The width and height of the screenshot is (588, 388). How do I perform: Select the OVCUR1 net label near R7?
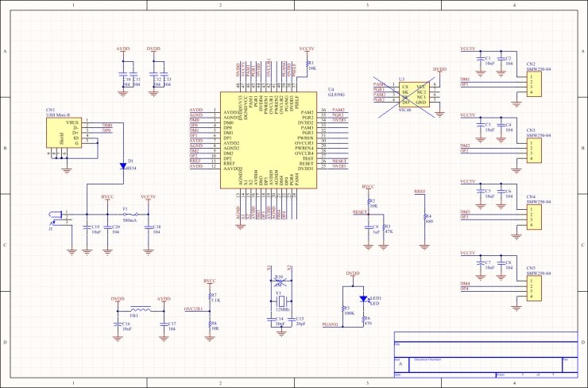click(x=194, y=308)
